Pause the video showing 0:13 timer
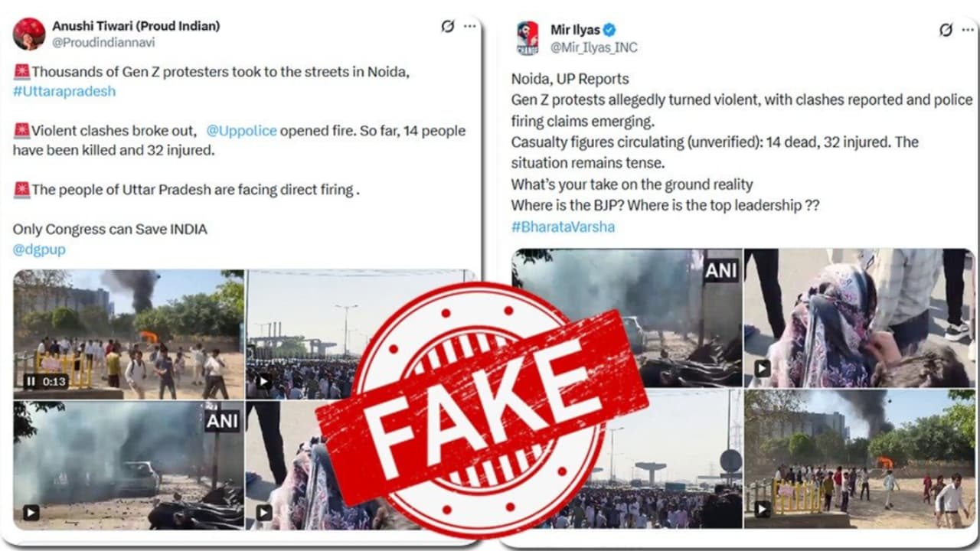 [31, 380]
